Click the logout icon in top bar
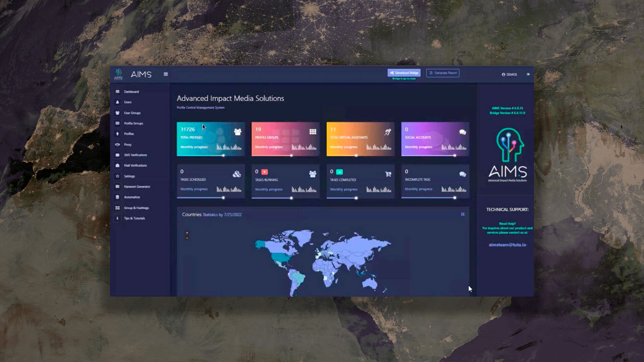The width and height of the screenshot is (644, 362). (x=528, y=74)
